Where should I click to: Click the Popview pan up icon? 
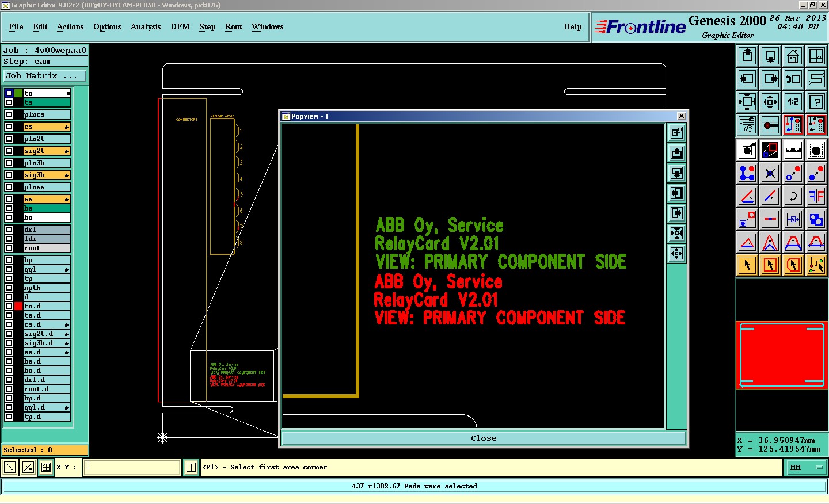677,153
